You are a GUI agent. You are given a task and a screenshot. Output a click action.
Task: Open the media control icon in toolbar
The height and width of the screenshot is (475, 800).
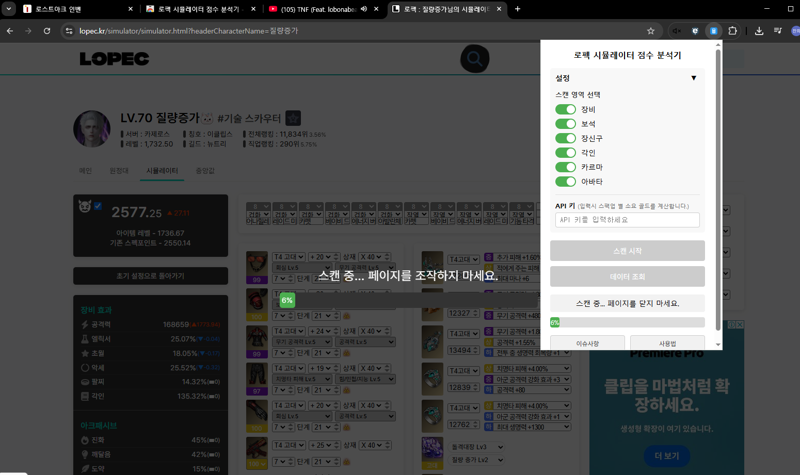tap(778, 31)
